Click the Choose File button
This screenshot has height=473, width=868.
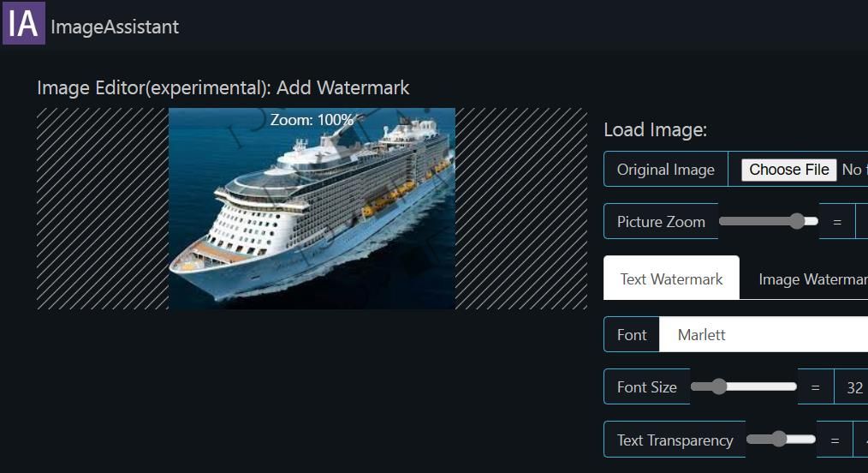[788, 170]
